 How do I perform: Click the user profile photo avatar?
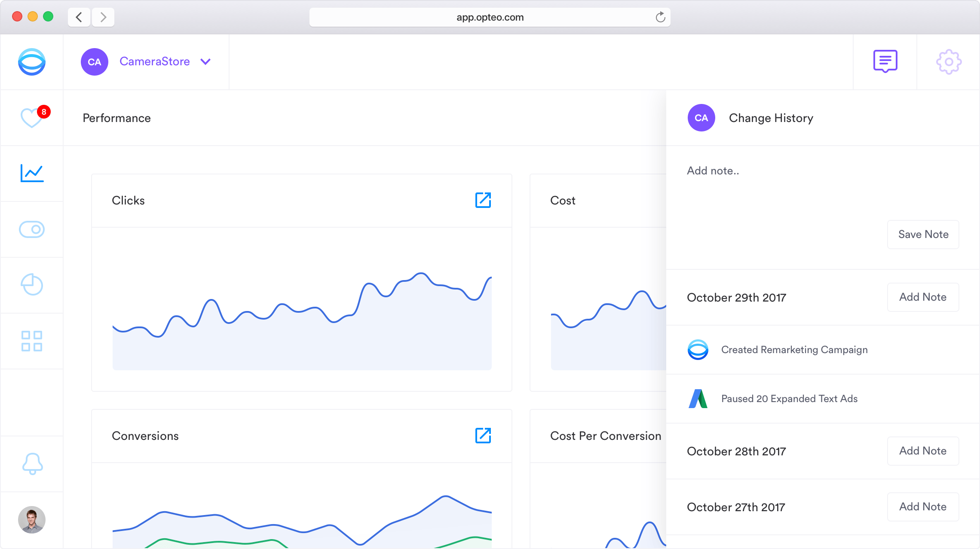point(32,520)
